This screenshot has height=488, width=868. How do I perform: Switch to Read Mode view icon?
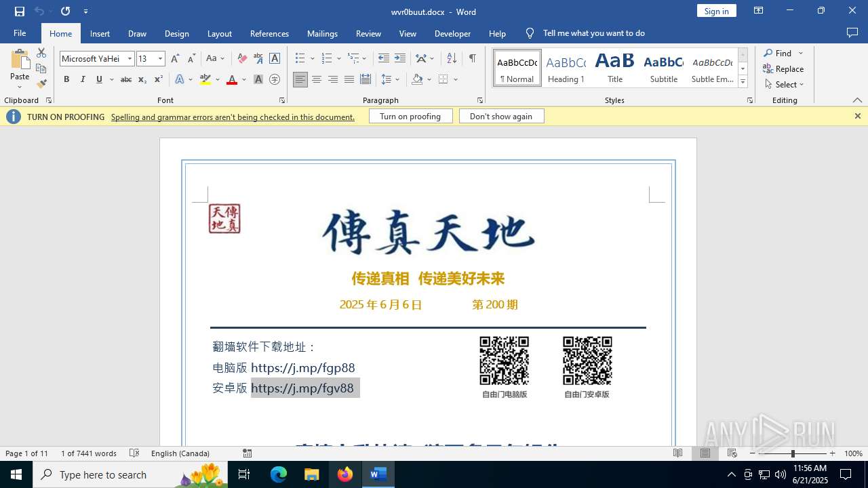(678, 453)
